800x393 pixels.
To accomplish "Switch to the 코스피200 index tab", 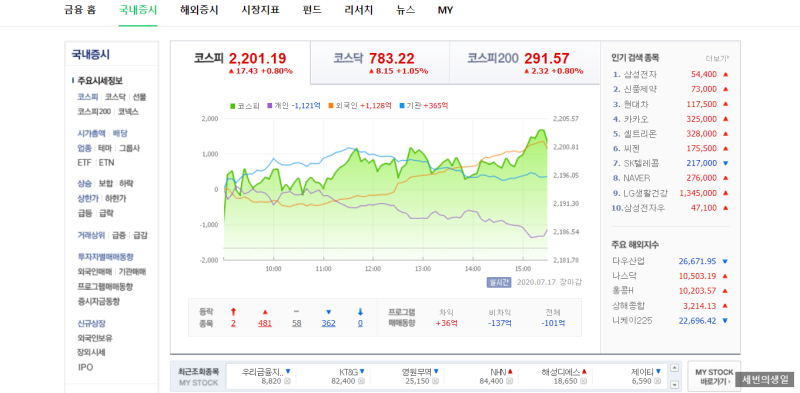I will 524,63.
